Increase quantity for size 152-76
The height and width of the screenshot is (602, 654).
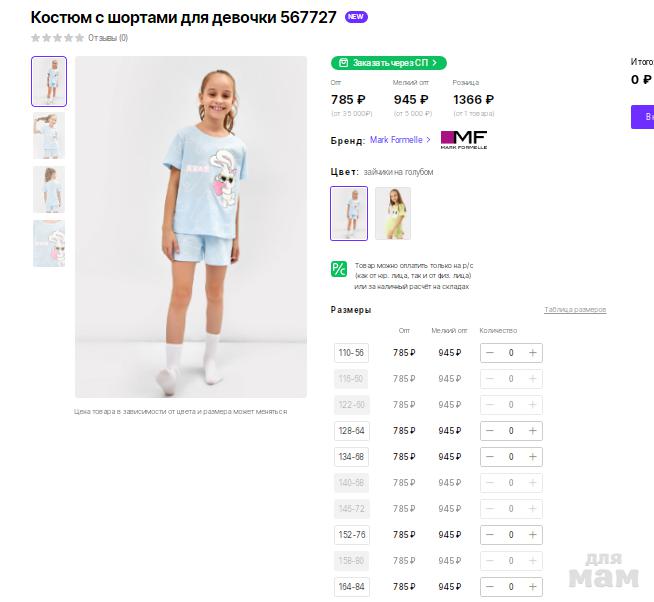pyautogui.click(x=532, y=535)
